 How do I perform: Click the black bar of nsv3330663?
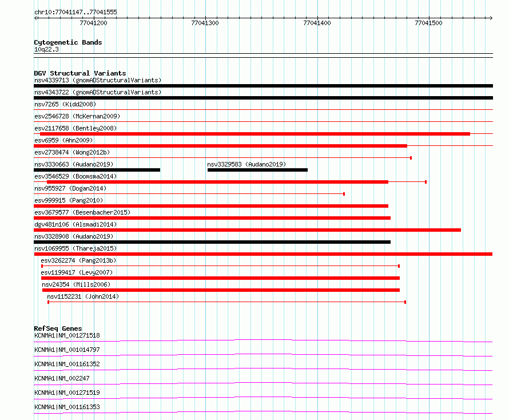(x=97, y=170)
